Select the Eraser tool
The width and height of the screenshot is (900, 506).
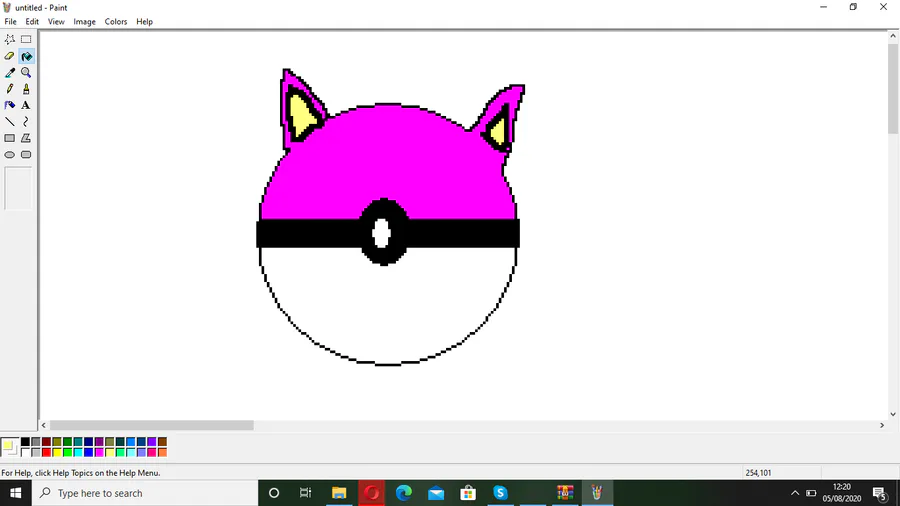10,56
